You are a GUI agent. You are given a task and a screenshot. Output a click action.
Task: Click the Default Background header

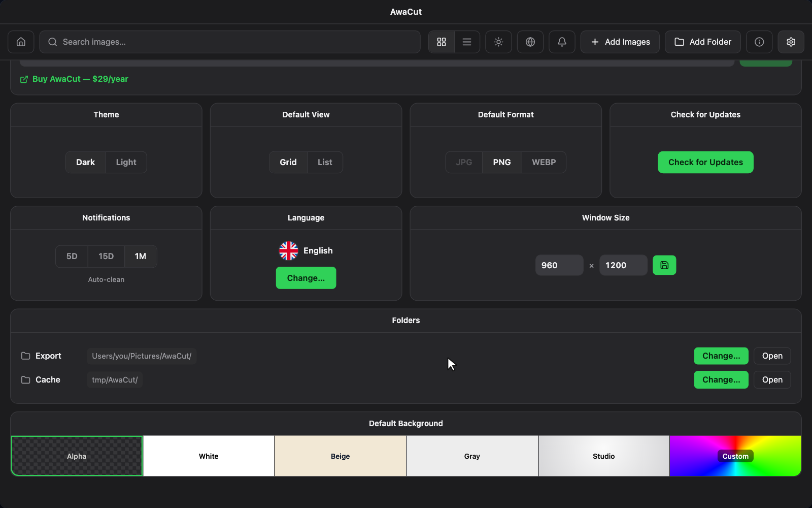406,424
